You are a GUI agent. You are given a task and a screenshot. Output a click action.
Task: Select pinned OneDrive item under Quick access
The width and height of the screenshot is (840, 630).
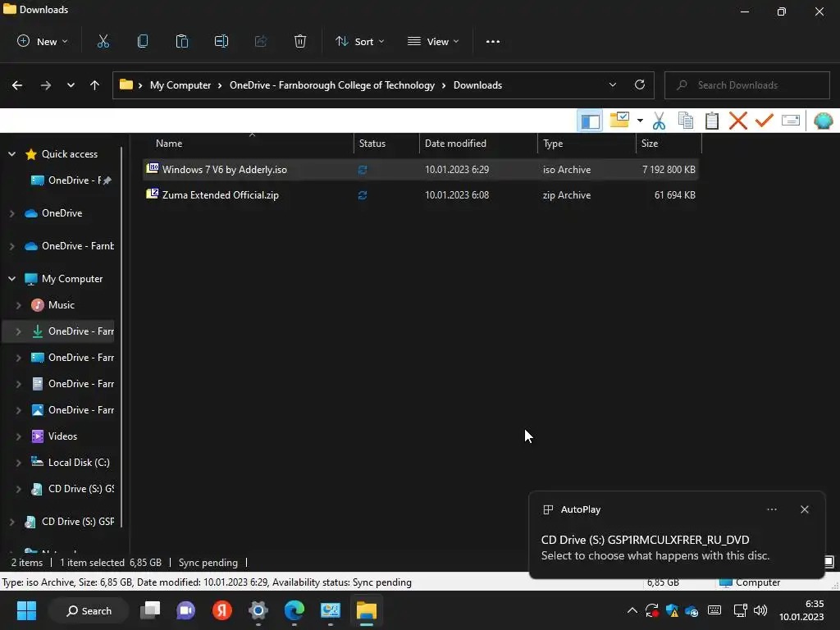[71, 180]
